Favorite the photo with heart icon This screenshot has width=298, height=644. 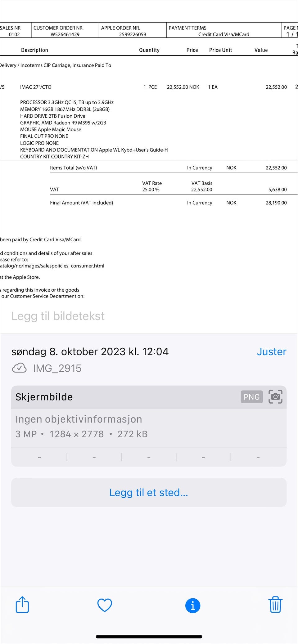tap(105, 605)
